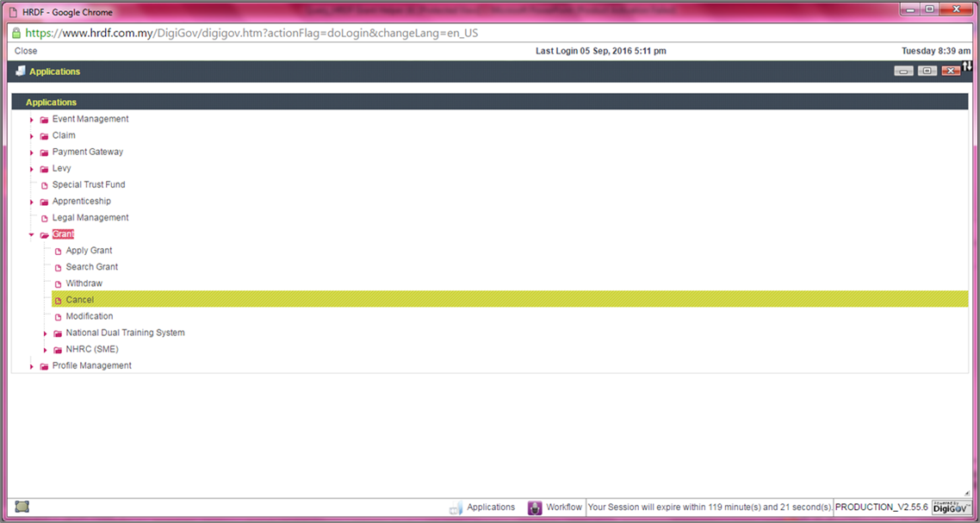Click the Last Login 05 Sep, 2016 text

[x=601, y=51]
